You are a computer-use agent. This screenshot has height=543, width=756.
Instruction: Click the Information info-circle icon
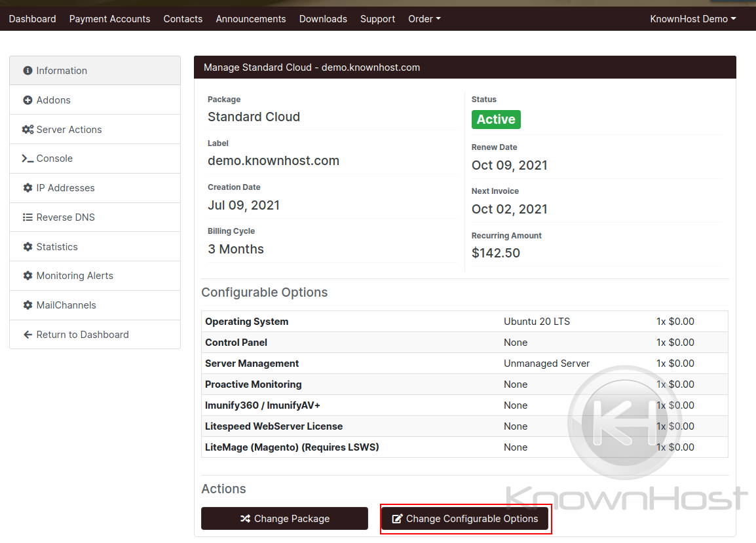tap(28, 70)
